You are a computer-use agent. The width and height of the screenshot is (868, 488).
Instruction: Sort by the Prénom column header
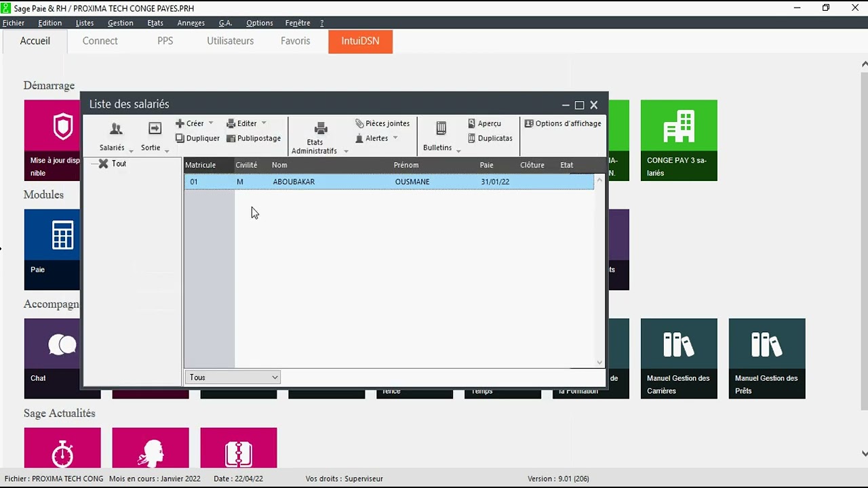(406, 165)
